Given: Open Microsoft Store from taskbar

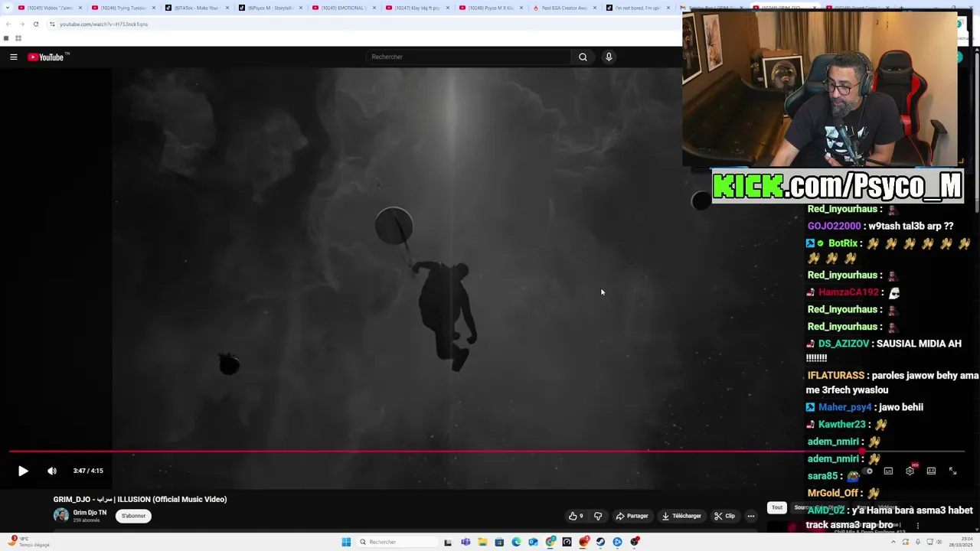Looking at the screenshot, I should point(499,542).
